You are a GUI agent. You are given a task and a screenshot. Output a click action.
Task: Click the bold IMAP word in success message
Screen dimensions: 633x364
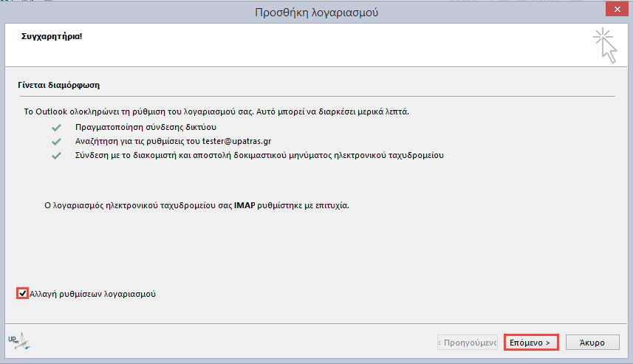(244, 205)
